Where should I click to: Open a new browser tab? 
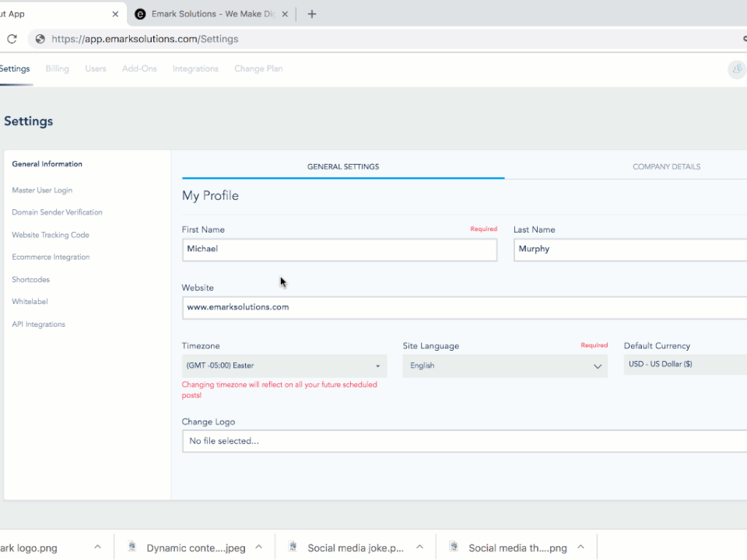tap(312, 14)
